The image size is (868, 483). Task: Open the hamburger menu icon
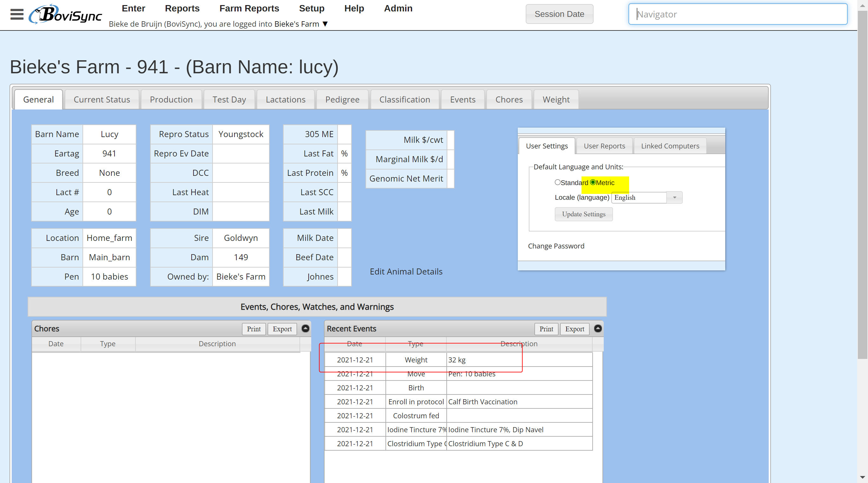click(x=17, y=14)
